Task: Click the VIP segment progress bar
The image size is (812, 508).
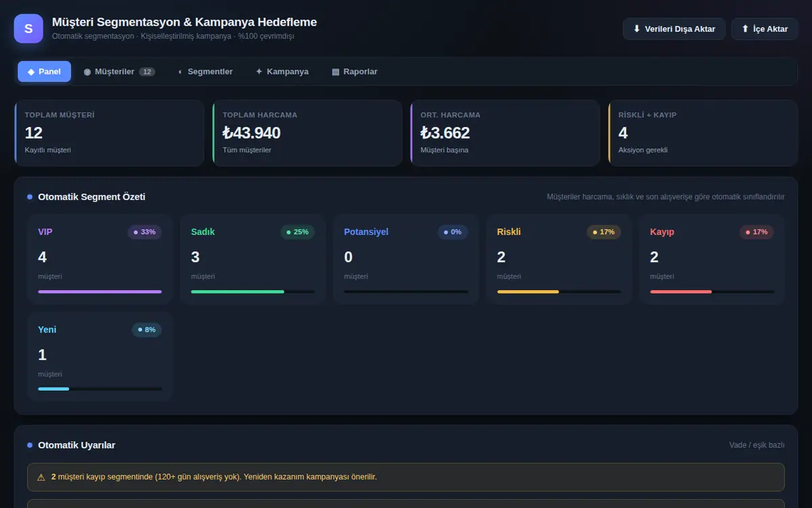Action: click(x=100, y=292)
